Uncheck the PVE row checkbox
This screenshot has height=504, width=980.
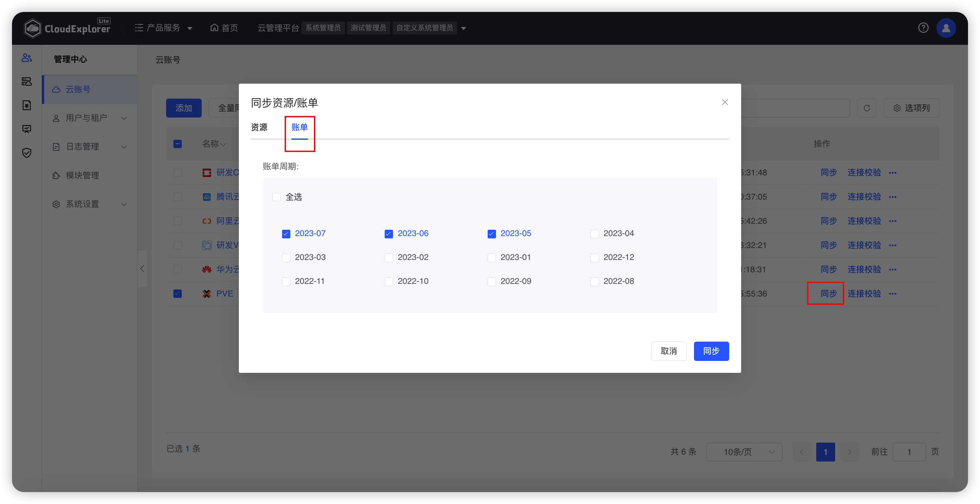click(x=178, y=294)
